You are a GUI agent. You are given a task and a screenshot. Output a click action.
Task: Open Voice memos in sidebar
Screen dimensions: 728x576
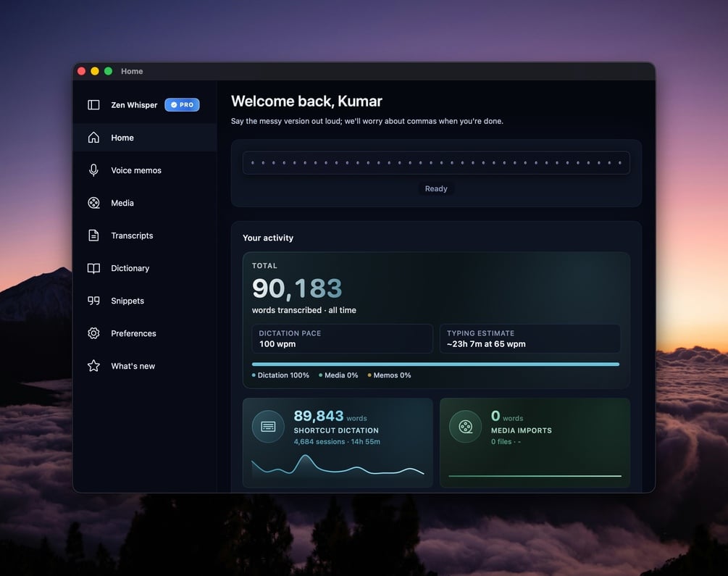coord(136,170)
